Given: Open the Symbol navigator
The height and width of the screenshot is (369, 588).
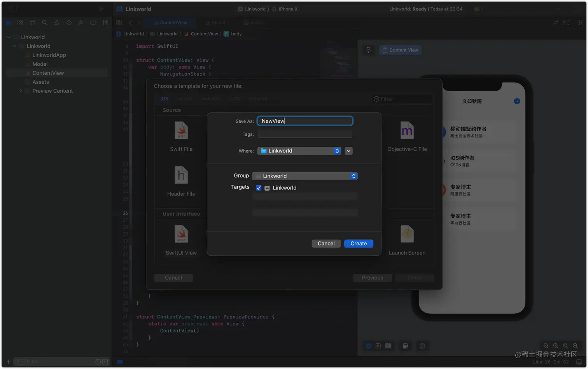Looking at the screenshot, I should point(33,23).
